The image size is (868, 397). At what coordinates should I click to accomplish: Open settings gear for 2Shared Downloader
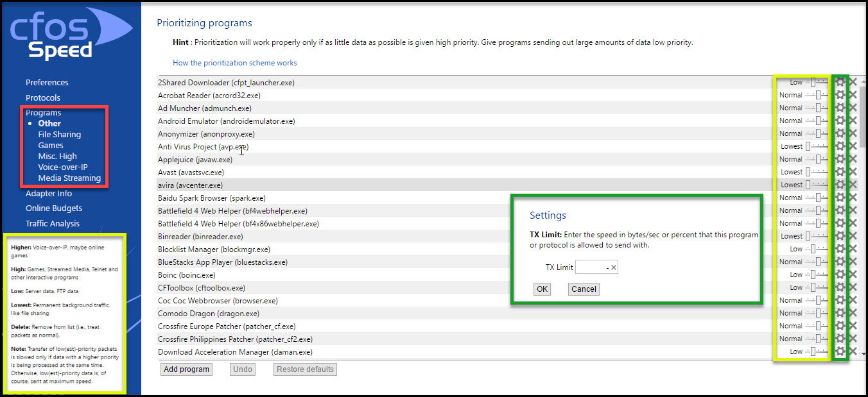(840, 82)
